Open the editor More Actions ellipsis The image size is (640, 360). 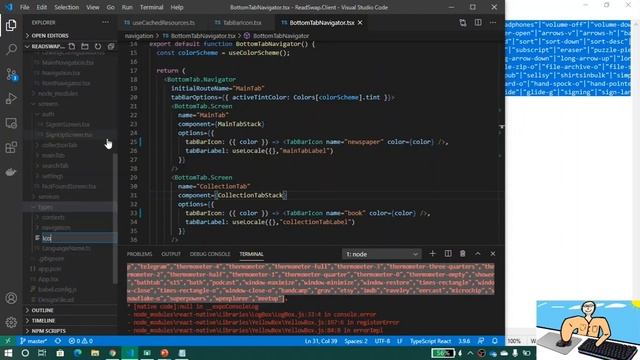point(493,22)
